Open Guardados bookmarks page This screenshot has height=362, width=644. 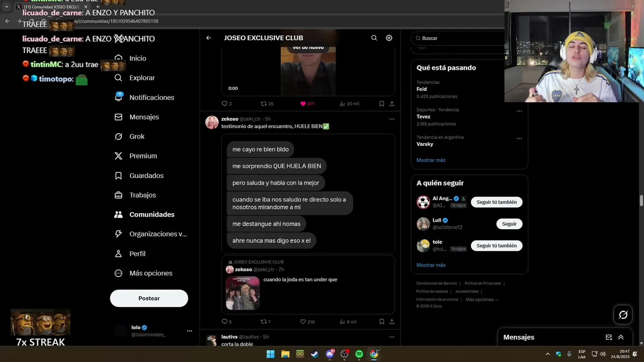[139, 175]
